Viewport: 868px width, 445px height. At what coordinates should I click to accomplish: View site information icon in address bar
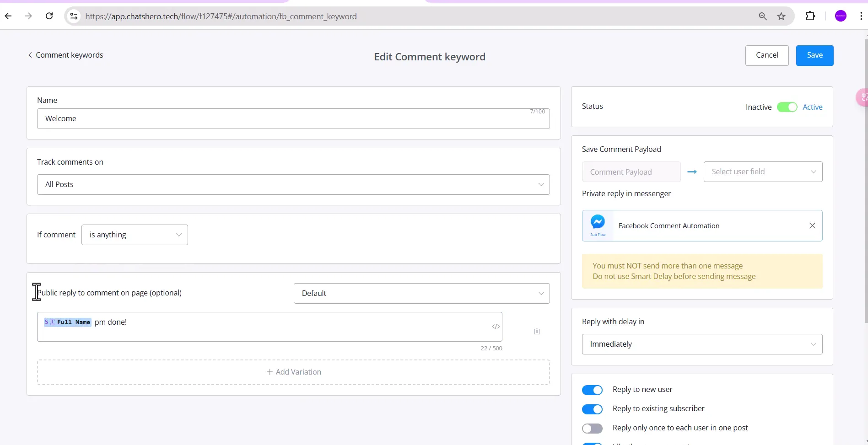click(x=73, y=16)
